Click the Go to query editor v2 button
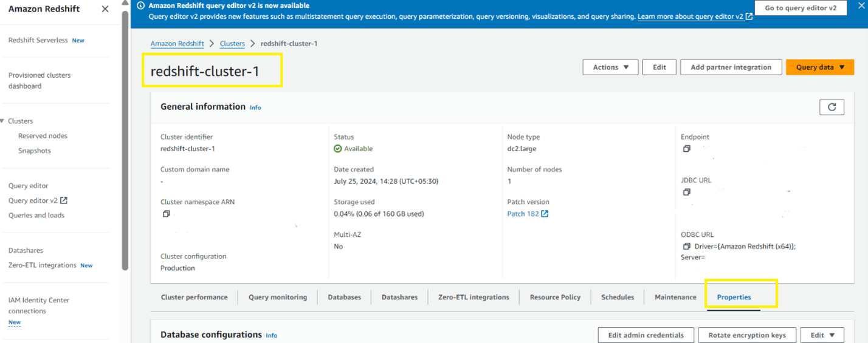The width and height of the screenshot is (868, 343). click(x=801, y=8)
